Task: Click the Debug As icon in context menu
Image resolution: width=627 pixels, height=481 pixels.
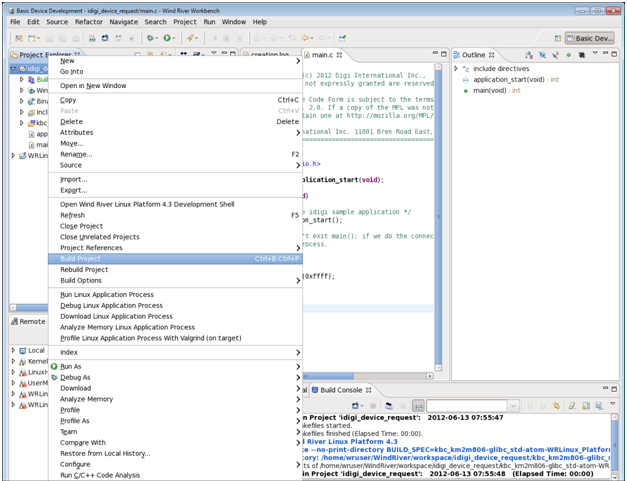Action: (54, 378)
